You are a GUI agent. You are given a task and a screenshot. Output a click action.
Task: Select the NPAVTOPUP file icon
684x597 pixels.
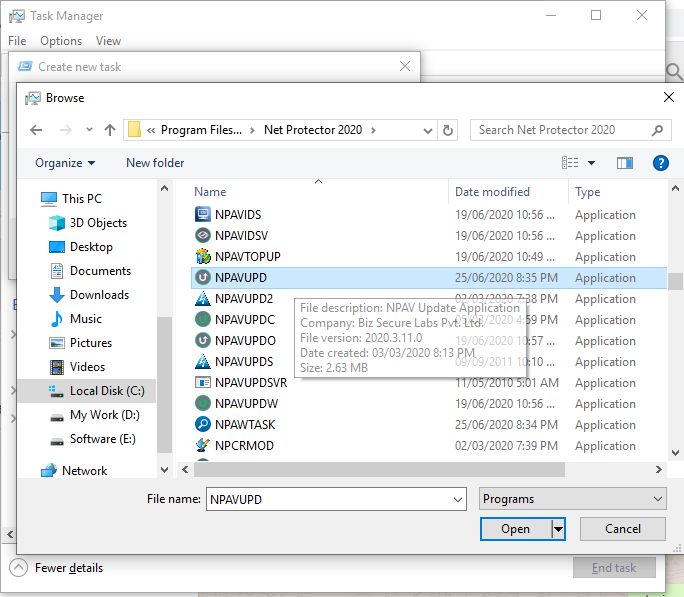[202, 257]
